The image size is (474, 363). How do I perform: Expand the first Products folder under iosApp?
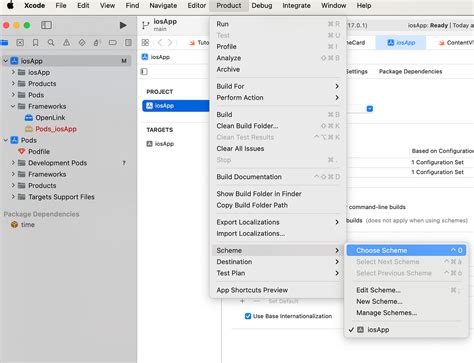[x=13, y=84]
